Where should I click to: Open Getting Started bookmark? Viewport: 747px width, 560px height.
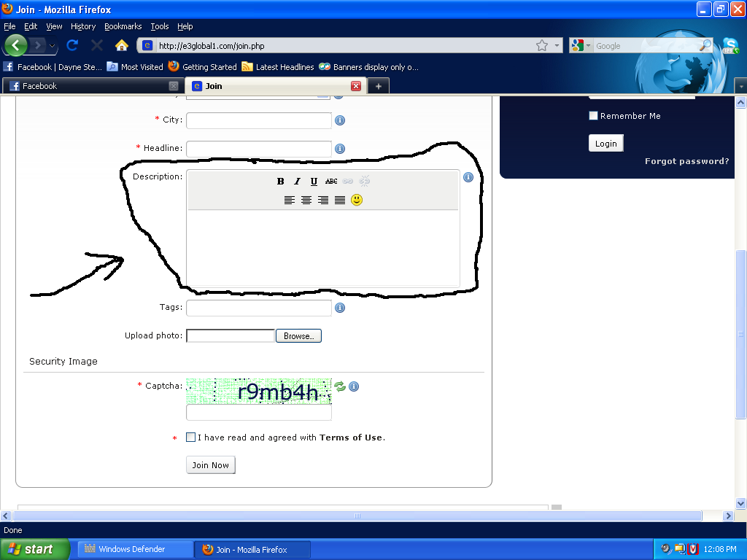[203, 67]
